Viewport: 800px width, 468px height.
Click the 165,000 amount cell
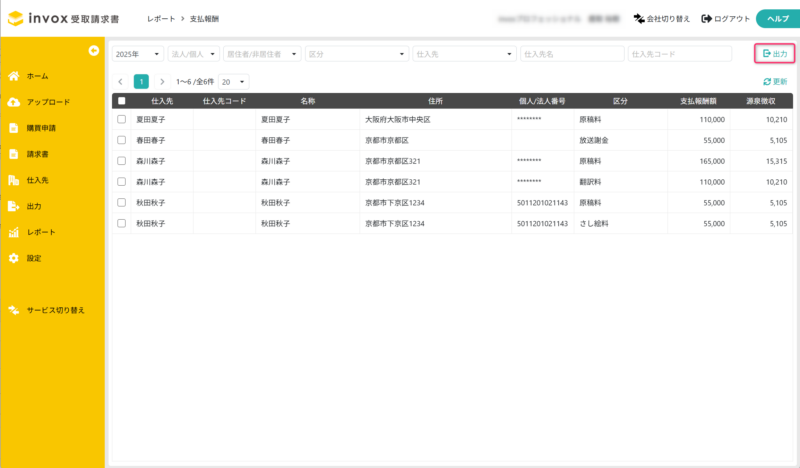712,161
